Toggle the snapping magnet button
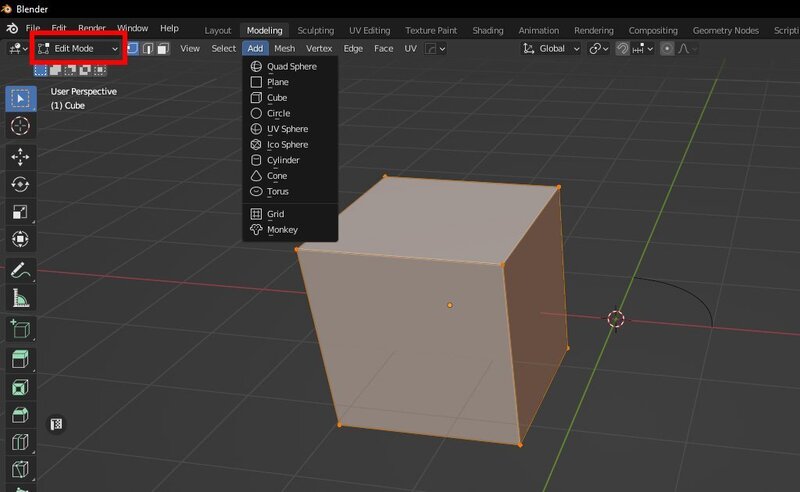Viewport: 800px width, 492px height. click(x=622, y=48)
